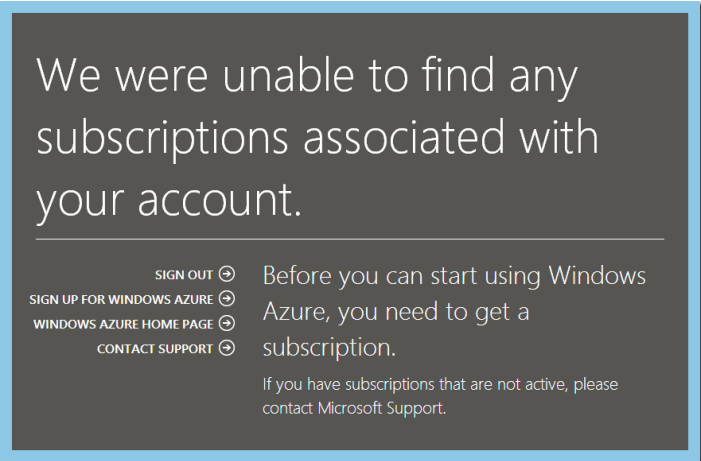Click the arrow icon beside Sign Out
Screen dimensions: 701x461
(x=227, y=273)
